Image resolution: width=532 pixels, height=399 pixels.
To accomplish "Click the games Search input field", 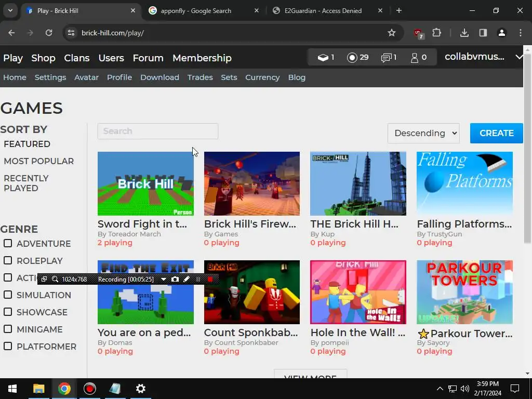I will pyautogui.click(x=158, y=131).
